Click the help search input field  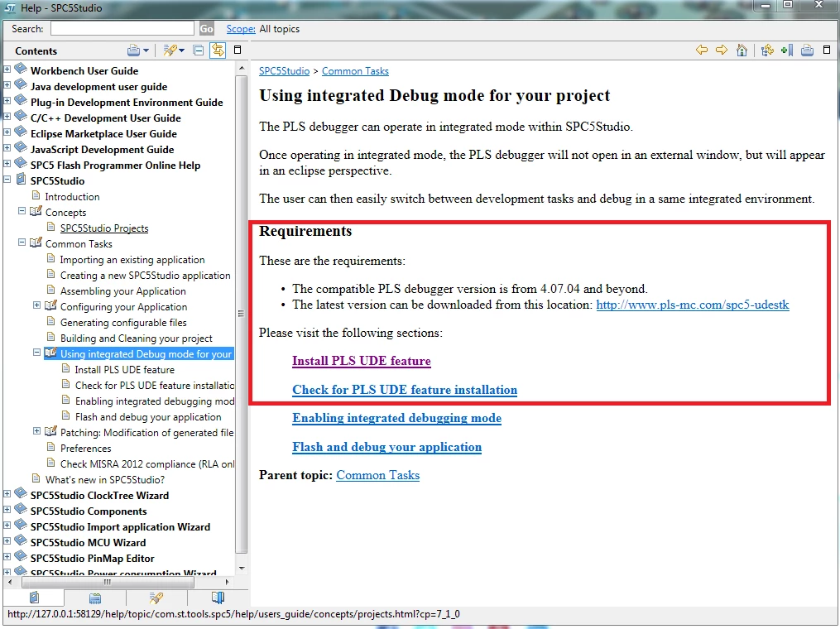coord(122,28)
